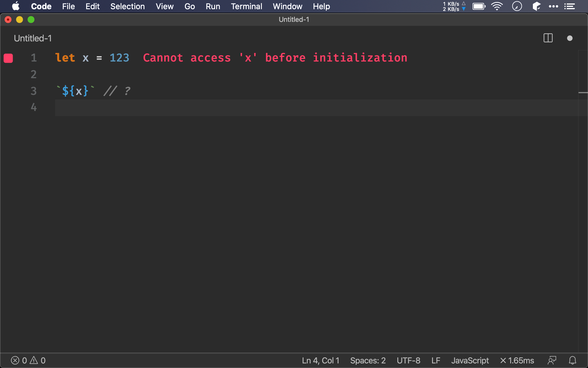Change the JavaScript language mode

[470, 360]
